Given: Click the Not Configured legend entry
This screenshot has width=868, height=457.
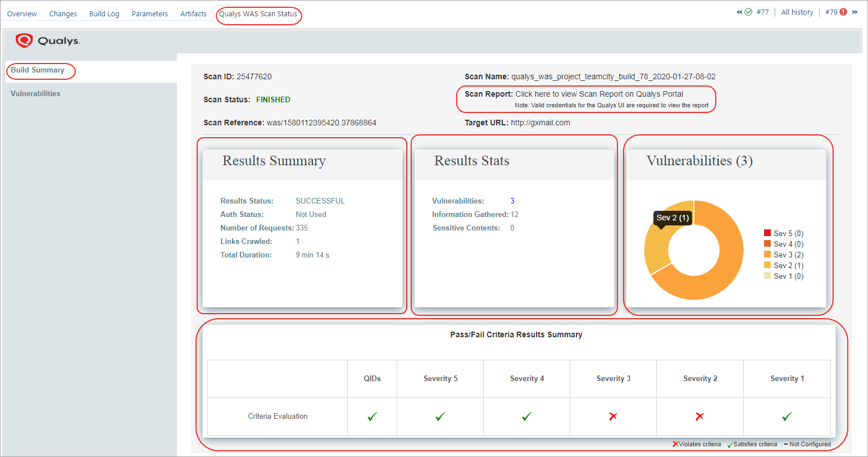Looking at the screenshot, I should pyautogui.click(x=807, y=444).
